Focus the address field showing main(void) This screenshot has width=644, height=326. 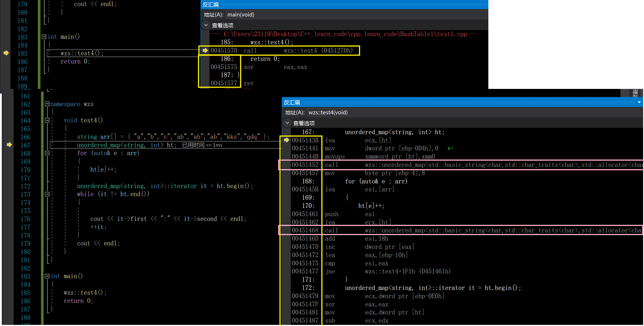click(357, 14)
